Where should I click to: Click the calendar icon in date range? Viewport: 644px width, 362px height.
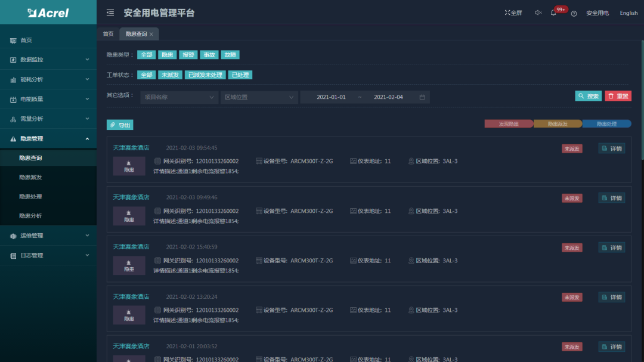point(422,97)
